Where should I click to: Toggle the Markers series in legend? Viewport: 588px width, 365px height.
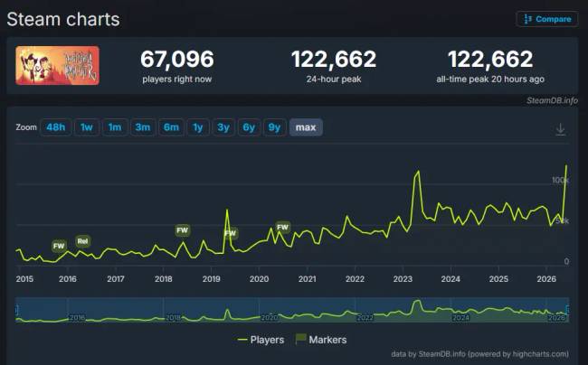pos(321,340)
